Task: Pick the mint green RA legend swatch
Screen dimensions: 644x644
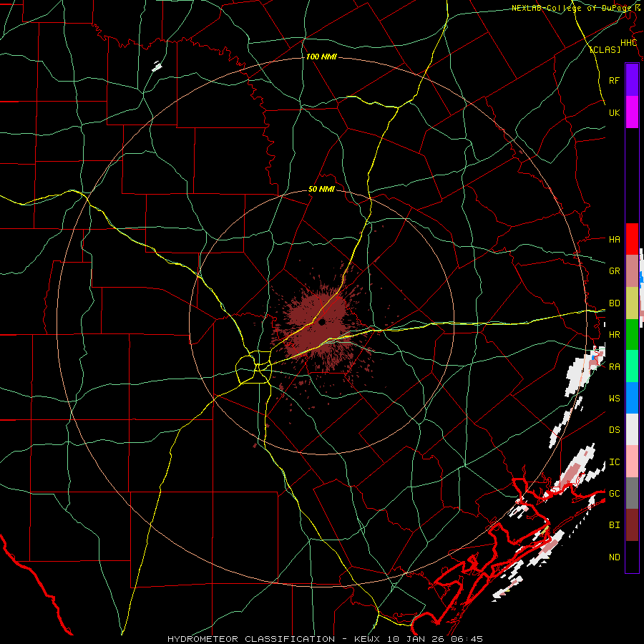Action: click(632, 366)
